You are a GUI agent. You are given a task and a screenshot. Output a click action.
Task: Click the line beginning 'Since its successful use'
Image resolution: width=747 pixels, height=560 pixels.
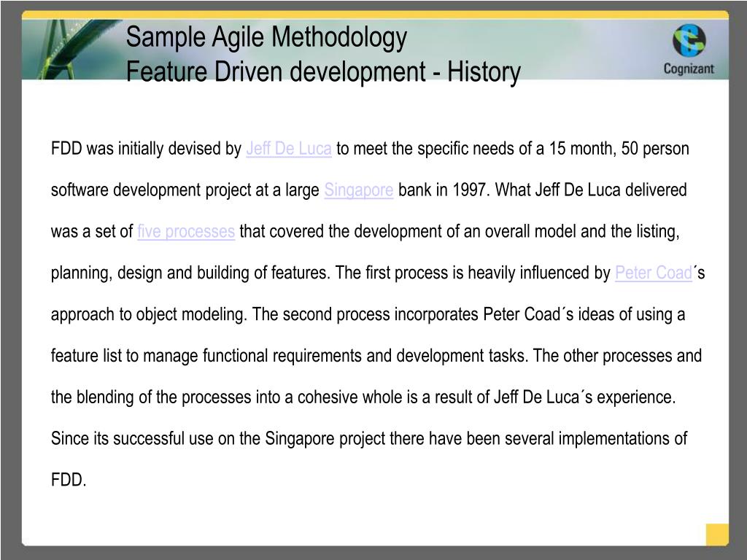pos(368,438)
